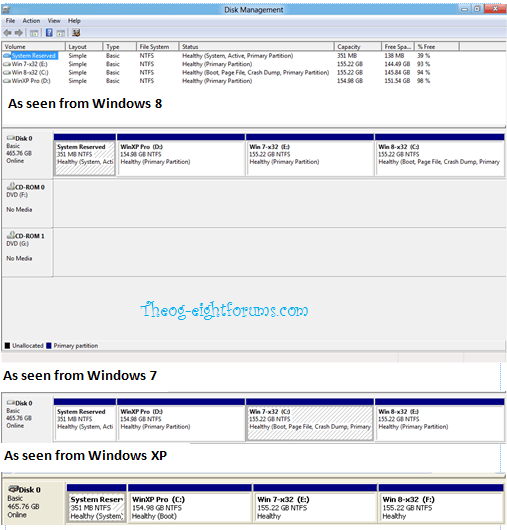Click the 144.49 GB free space cell
This screenshot has height=530, width=507.
[x=397, y=64]
